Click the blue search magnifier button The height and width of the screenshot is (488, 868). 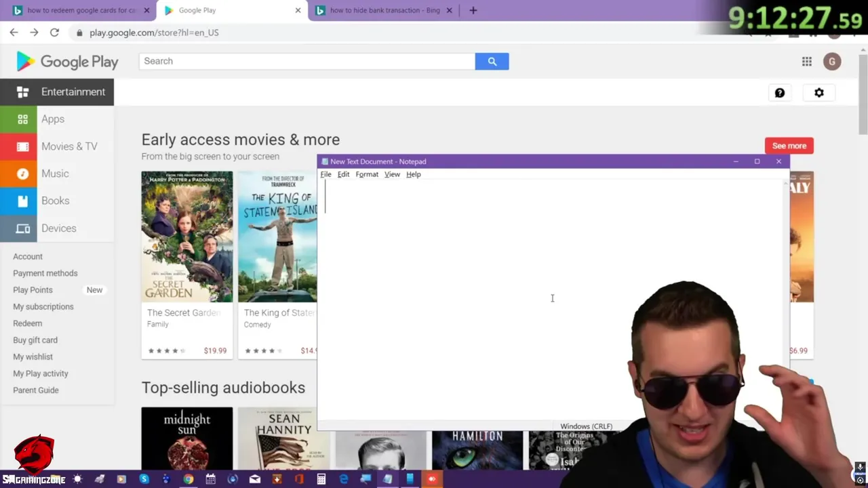(x=492, y=61)
